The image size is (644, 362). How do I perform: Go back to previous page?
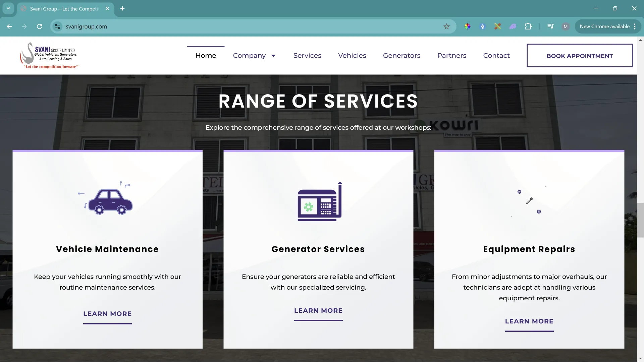(9, 26)
